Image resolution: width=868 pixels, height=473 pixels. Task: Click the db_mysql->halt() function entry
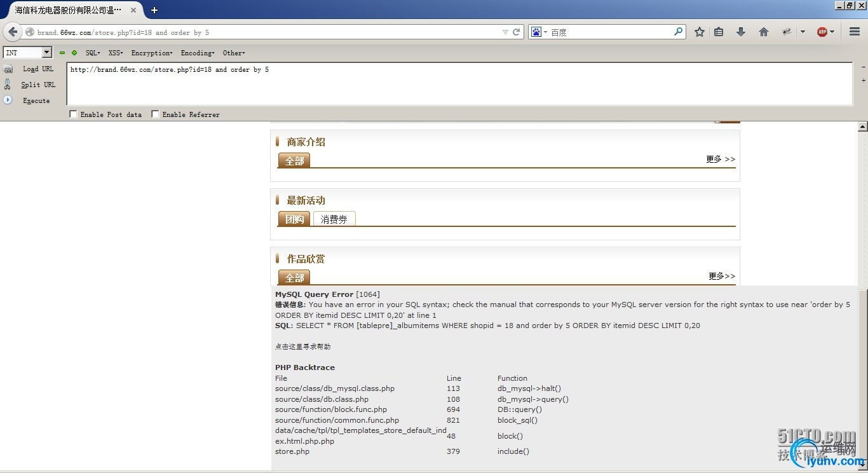coord(529,388)
